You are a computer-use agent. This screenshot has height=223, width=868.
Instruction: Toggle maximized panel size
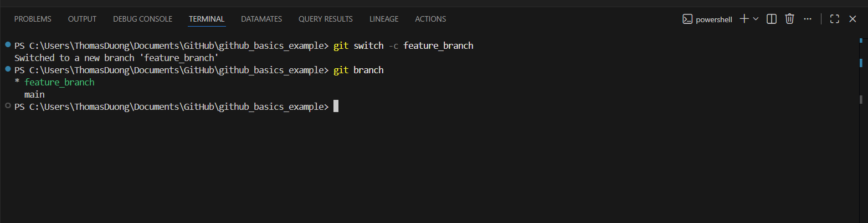point(835,19)
